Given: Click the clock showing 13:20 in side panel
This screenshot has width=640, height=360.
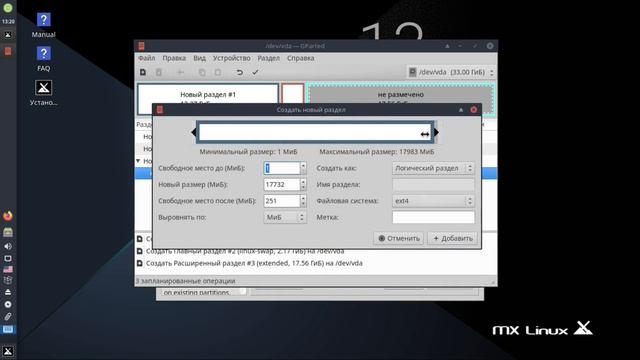Looking at the screenshot, I should [x=8, y=21].
